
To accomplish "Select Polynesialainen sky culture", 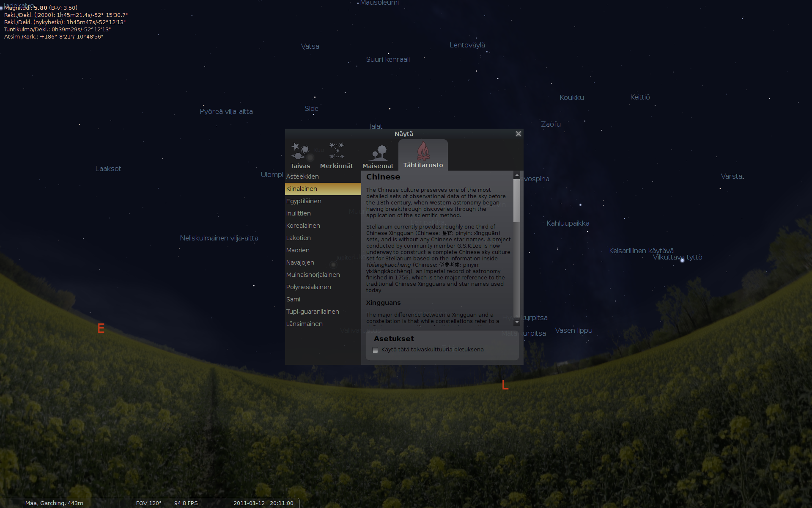I will 323,287.
